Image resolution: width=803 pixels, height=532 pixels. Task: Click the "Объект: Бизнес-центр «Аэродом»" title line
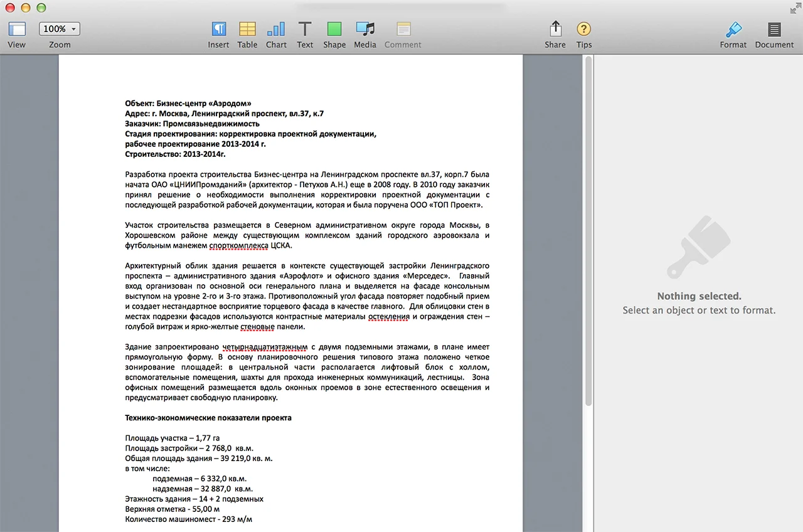click(188, 104)
